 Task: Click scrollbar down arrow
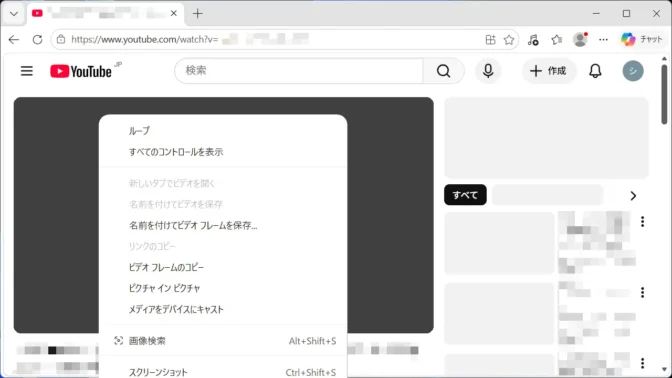coord(664,369)
